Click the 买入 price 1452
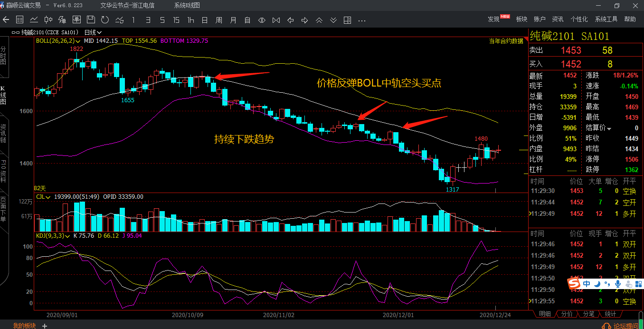Screen dimensions: 644x329 pyautogui.click(x=571, y=64)
